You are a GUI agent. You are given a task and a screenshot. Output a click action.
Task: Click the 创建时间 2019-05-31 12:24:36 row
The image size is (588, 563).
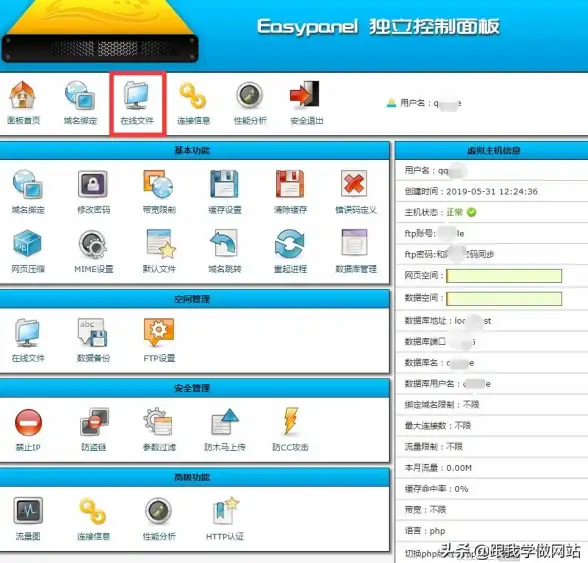(x=492, y=191)
